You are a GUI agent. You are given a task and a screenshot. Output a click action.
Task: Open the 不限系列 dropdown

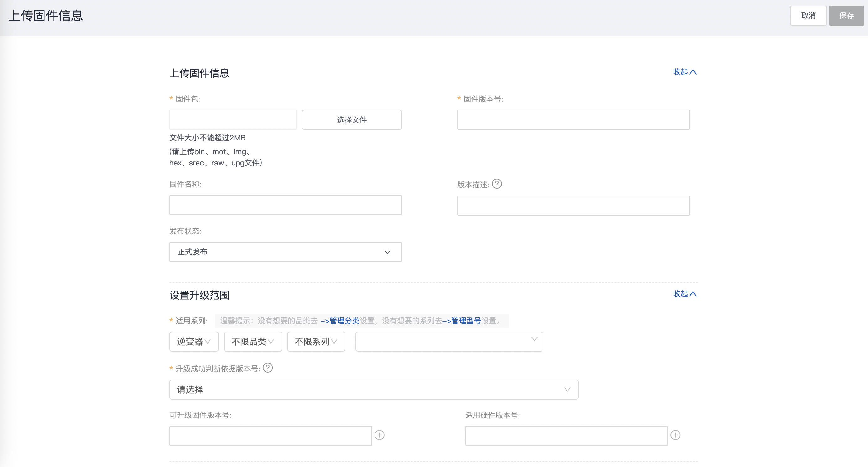click(x=316, y=342)
